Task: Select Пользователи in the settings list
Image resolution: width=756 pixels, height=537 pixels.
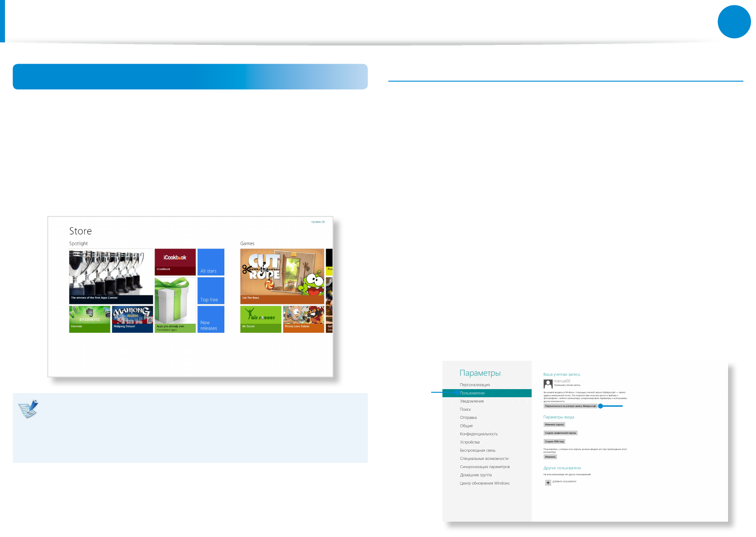Action: pyautogui.click(x=472, y=393)
